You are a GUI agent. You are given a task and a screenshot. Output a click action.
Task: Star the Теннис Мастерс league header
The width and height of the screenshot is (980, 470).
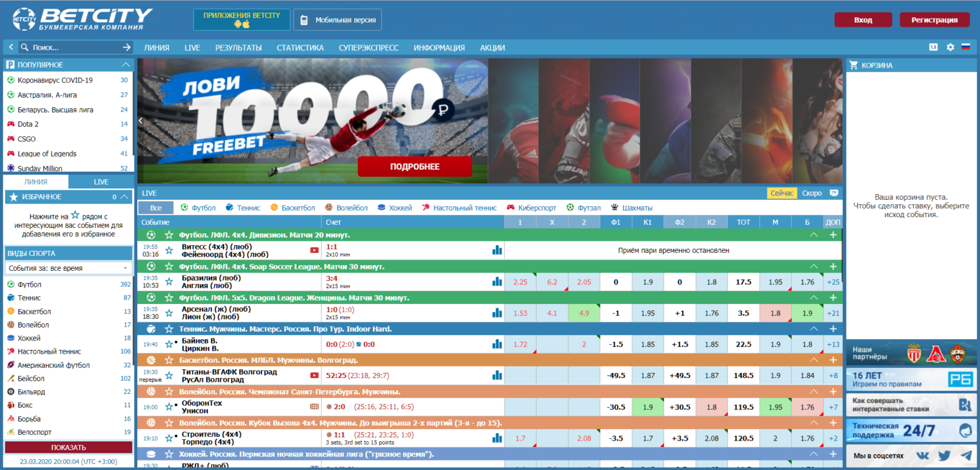coord(169,329)
